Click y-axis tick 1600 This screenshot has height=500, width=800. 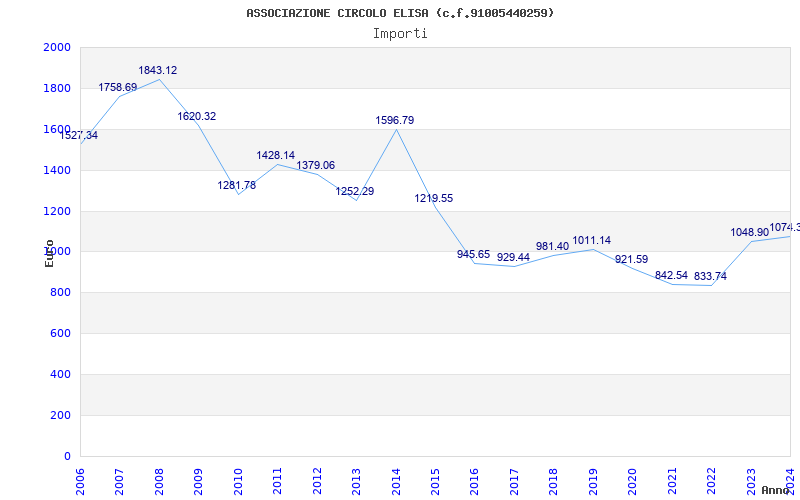pos(57,129)
